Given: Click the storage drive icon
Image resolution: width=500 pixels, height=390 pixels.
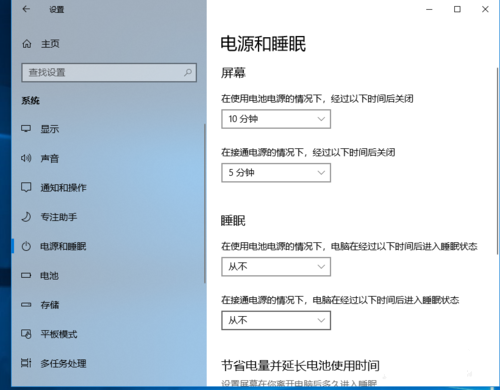Looking at the screenshot, I should coord(26,305).
